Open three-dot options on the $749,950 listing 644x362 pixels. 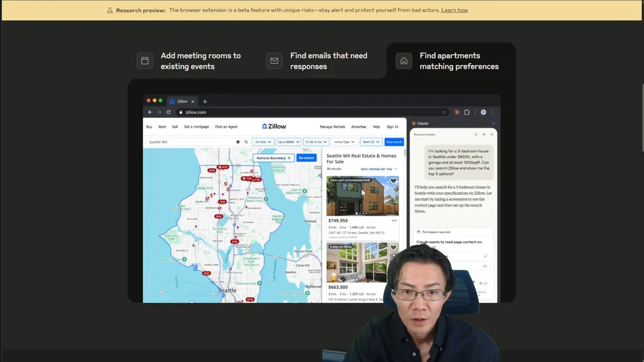(394, 220)
